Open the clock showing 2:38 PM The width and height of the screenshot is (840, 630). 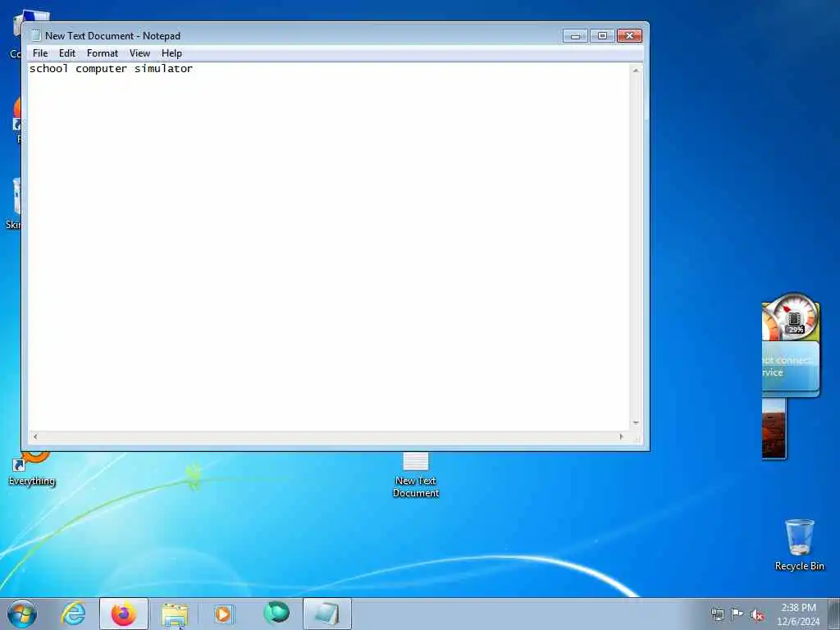coord(798,614)
